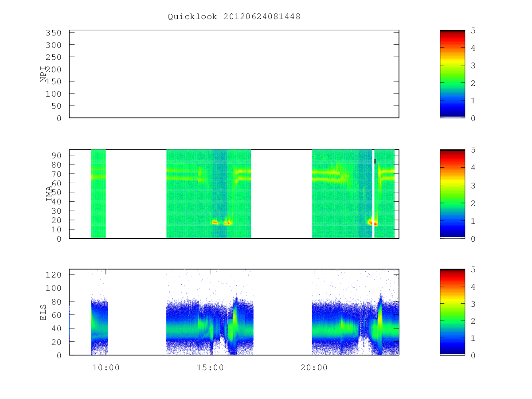Viewport: 532px width, 399px height.
Task: Click the 2 label on ELS colorbar
Action: coord(473,321)
